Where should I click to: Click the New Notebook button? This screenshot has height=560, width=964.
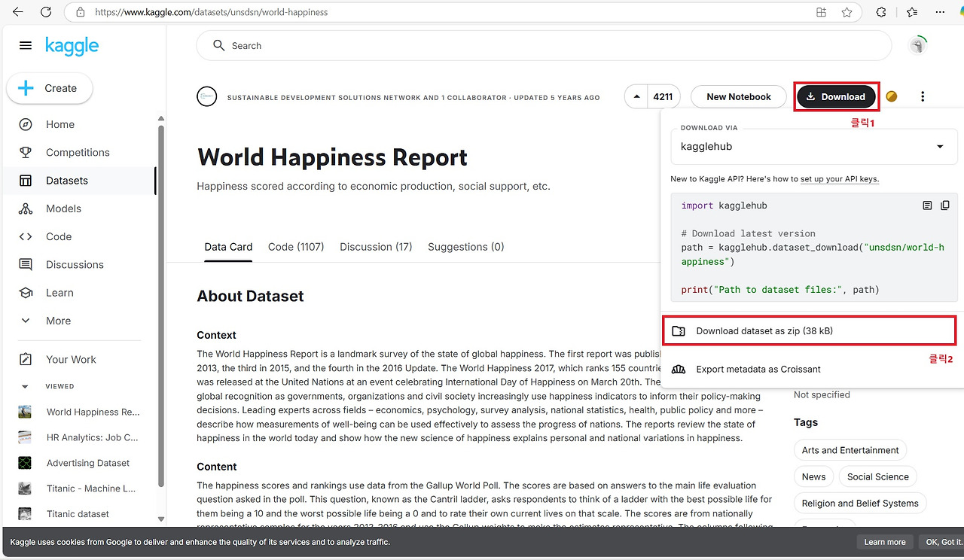pyautogui.click(x=739, y=96)
